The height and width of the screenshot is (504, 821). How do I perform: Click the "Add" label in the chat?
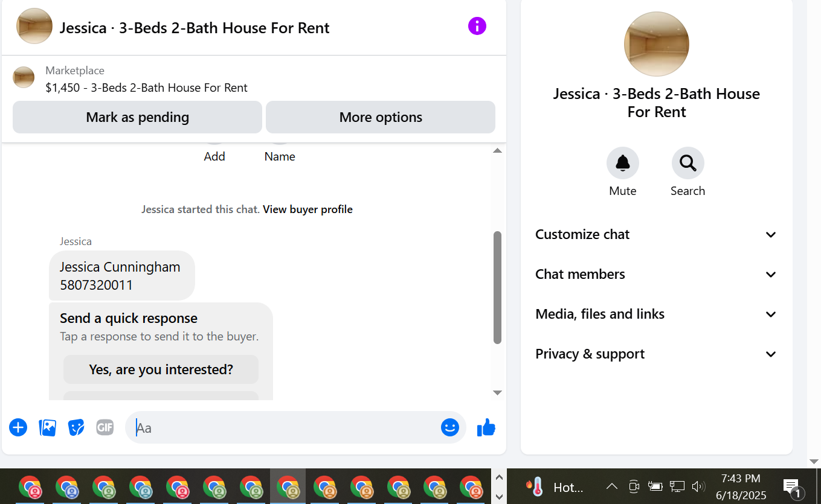point(214,156)
